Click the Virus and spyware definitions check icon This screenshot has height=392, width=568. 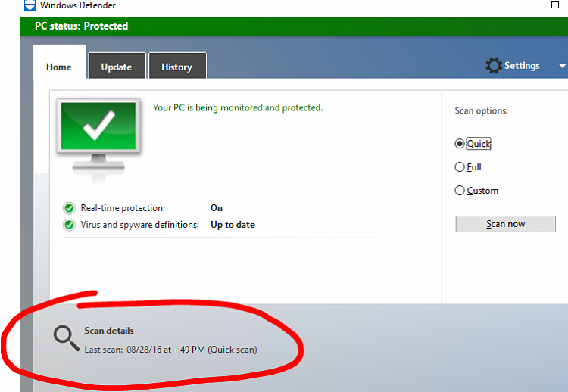[69, 225]
